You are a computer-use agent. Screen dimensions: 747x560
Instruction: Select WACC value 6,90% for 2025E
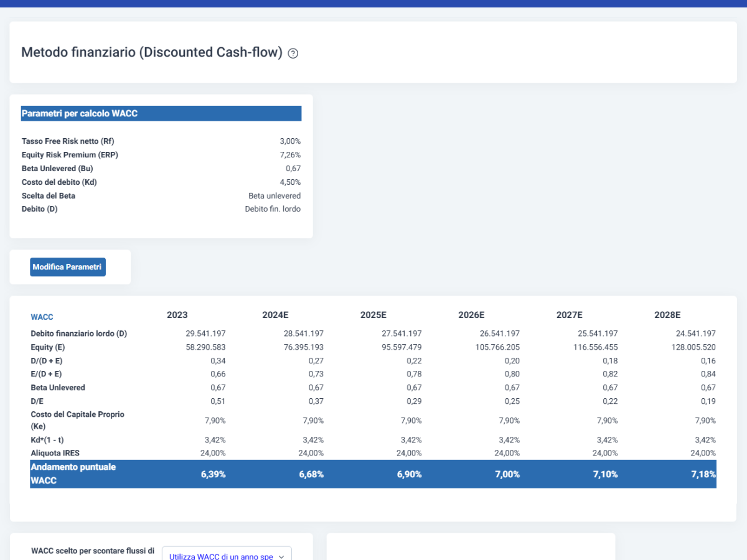pos(409,474)
